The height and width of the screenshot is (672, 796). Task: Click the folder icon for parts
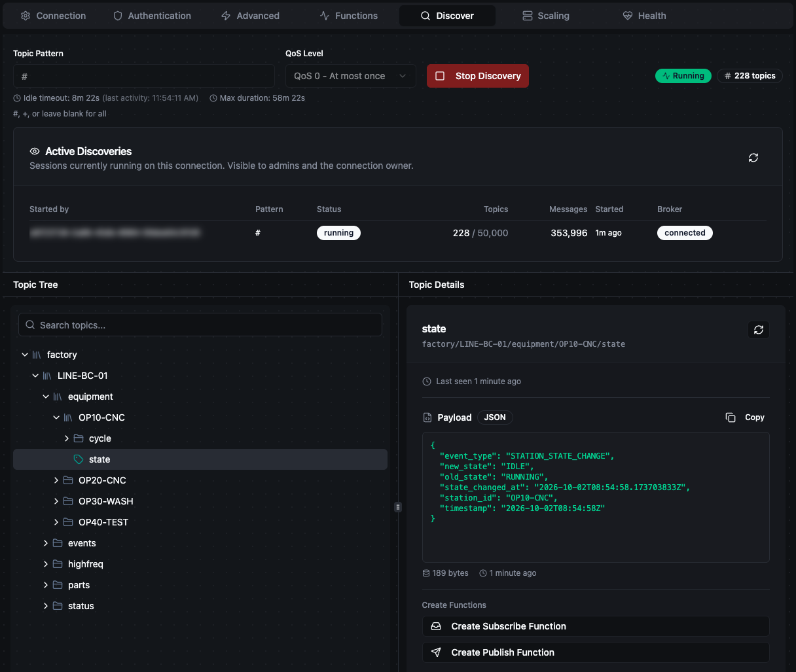(x=58, y=585)
